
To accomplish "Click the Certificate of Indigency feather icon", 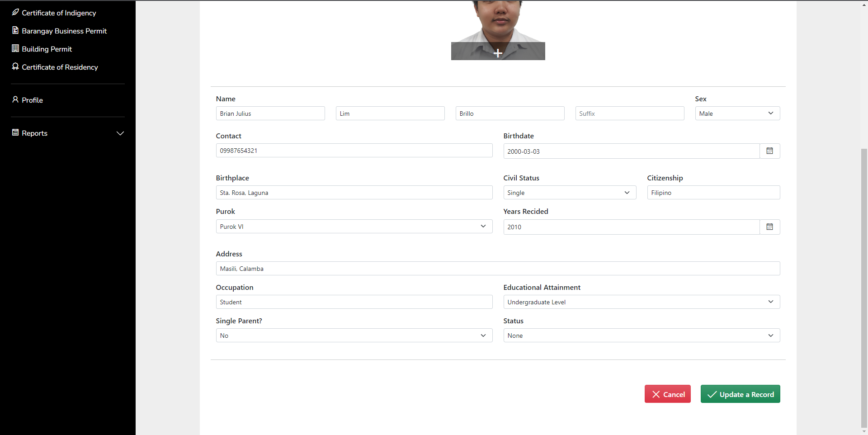I will [x=15, y=12].
